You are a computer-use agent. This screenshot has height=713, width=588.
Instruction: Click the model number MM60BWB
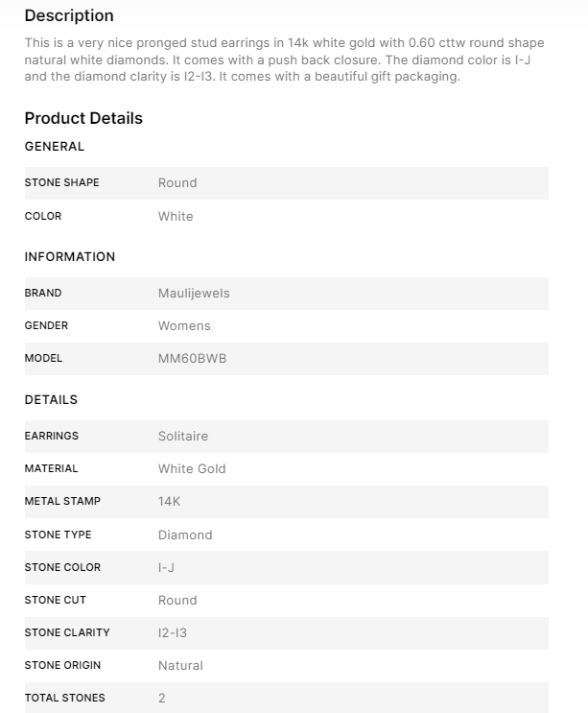click(x=192, y=359)
